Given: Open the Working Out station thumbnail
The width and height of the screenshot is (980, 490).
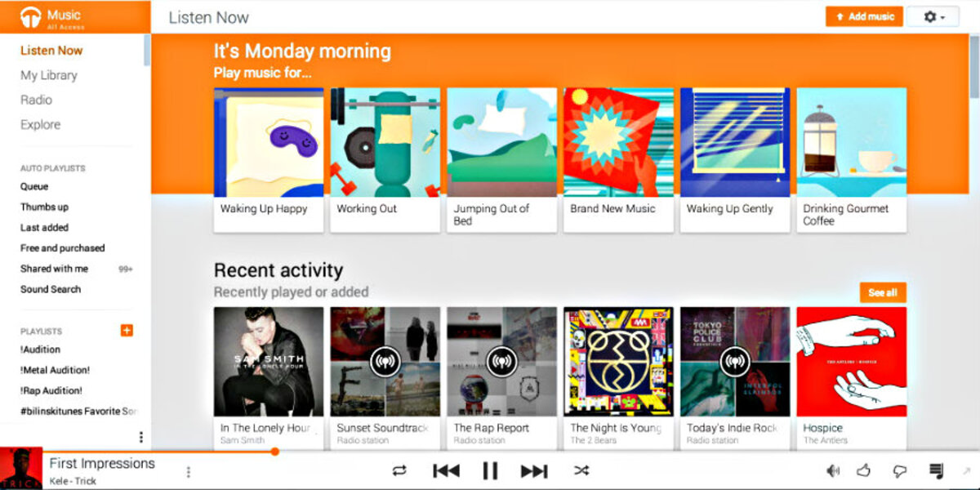Looking at the screenshot, I should pos(385,142).
